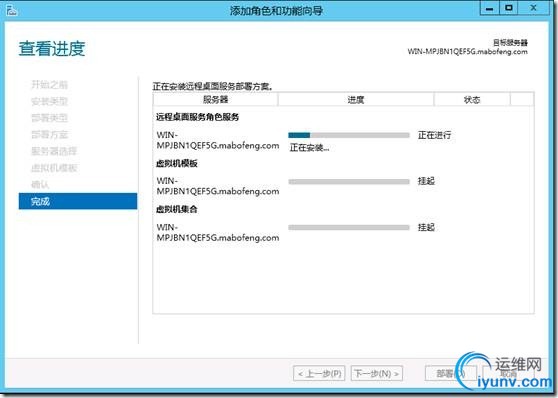
Task: Click the 正在安装... progress text
Action: [x=309, y=148]
